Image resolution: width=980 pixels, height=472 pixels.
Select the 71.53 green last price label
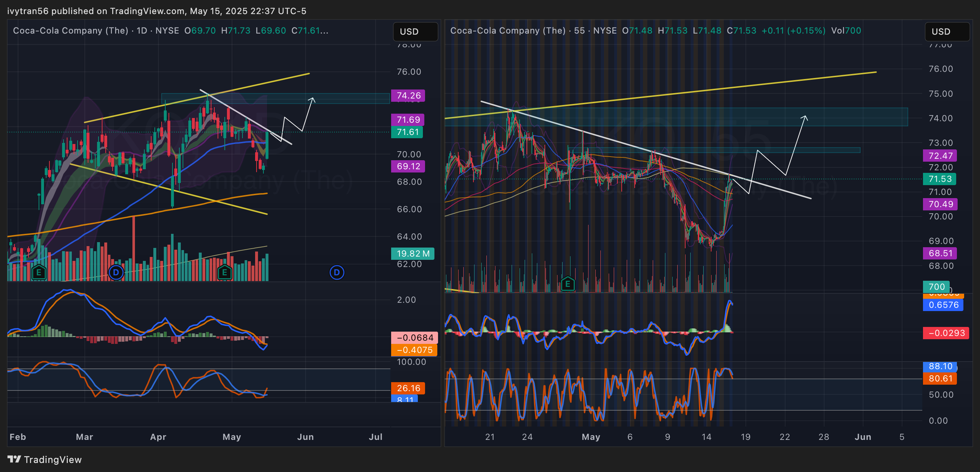pos(940,179)
